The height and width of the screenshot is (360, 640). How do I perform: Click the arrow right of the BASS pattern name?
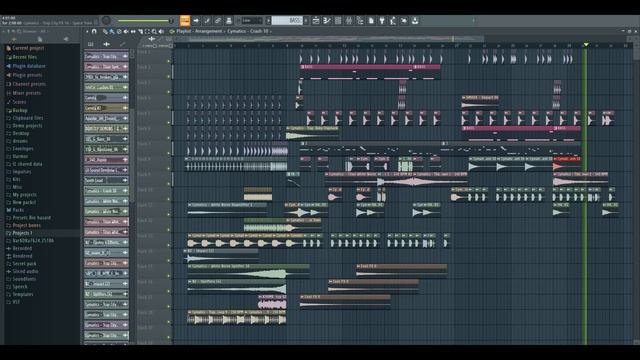pos(306,21)
